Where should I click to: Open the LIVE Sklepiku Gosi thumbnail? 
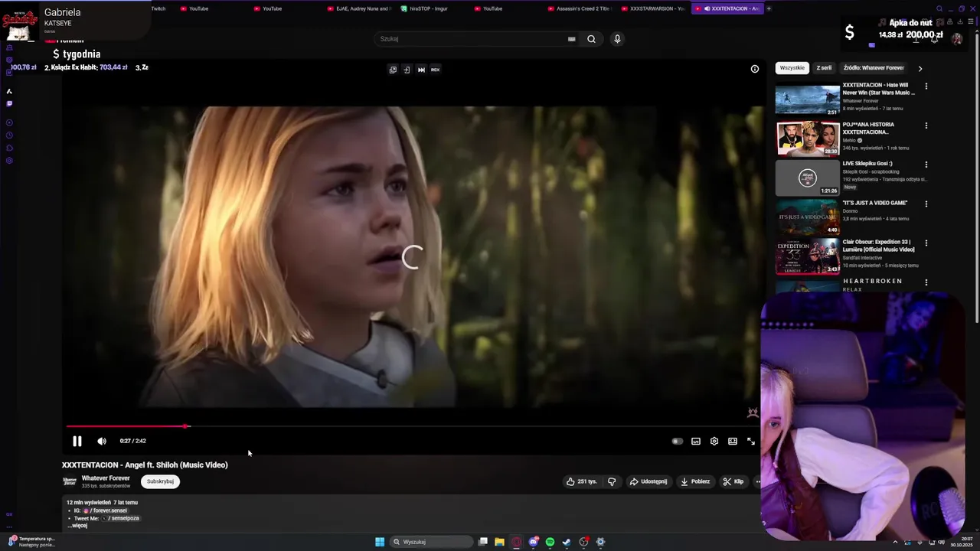point(808,178)
